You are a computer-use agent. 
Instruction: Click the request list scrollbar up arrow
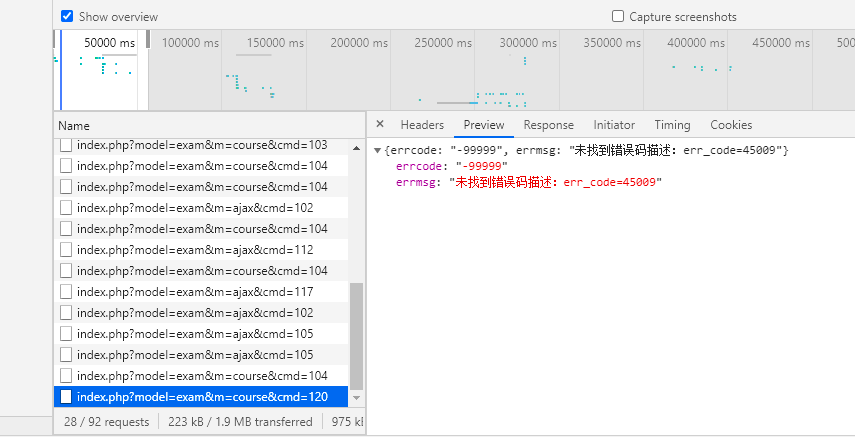point(357,148)
